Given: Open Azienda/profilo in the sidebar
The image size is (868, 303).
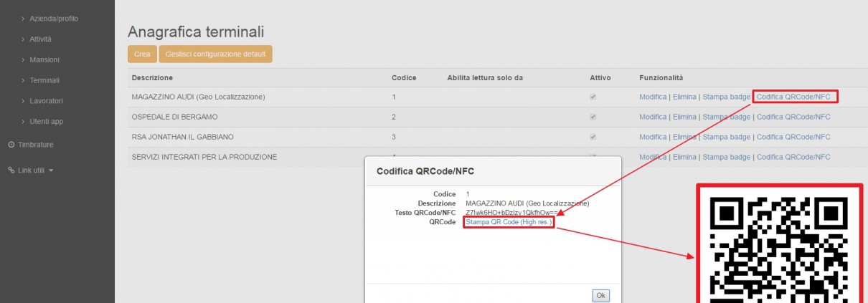Looking at the screenshot, I should tap(54, 18).
